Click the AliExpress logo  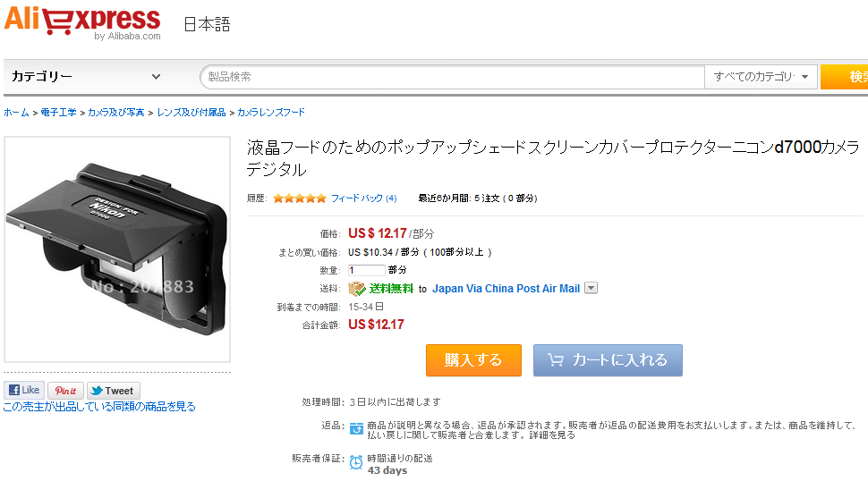coord(82,21)
